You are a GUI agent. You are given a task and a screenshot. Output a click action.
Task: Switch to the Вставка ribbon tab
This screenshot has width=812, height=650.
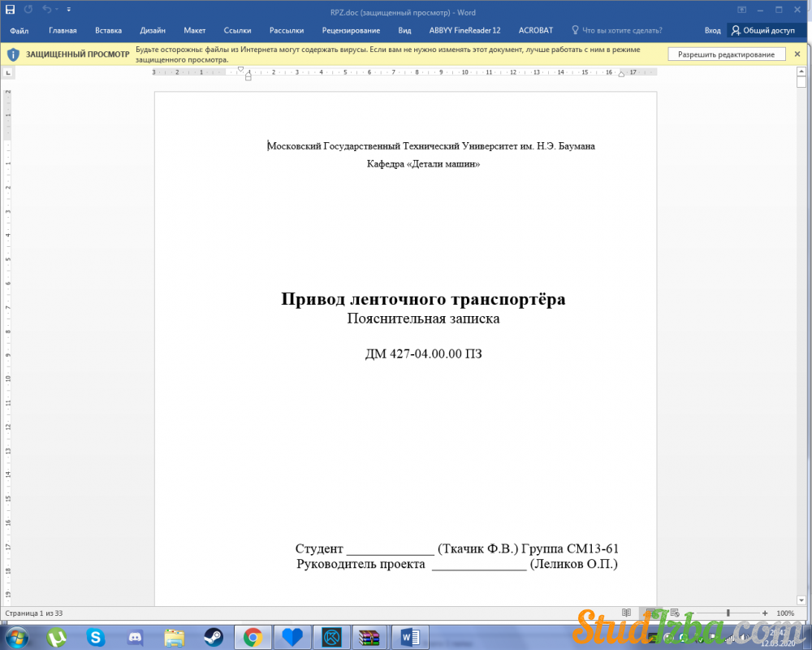point(108,31)
